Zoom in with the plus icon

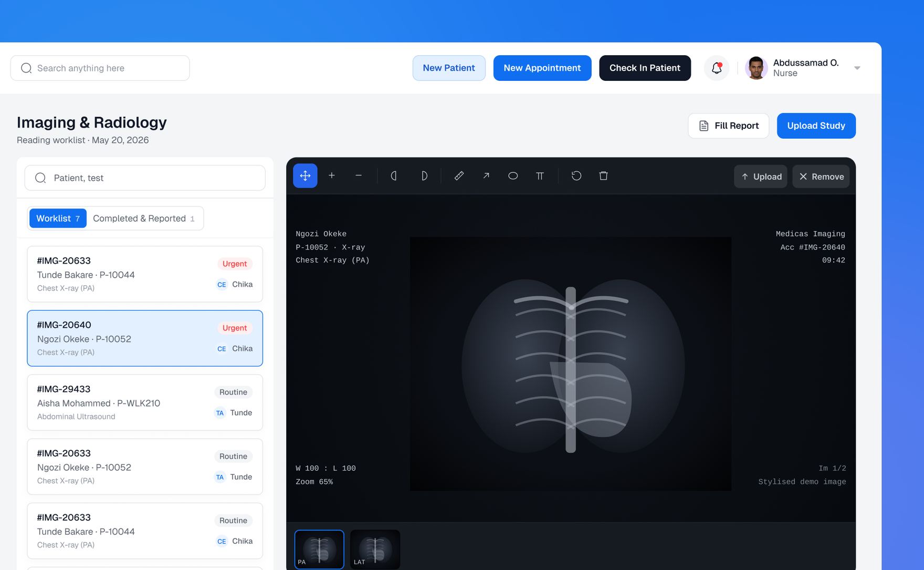332,176
